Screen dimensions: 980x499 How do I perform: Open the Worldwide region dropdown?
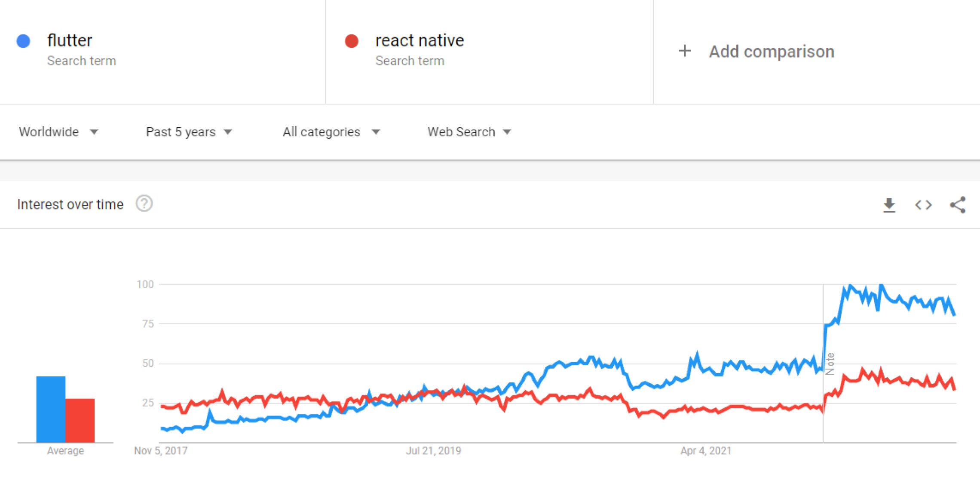click(58, 132)
